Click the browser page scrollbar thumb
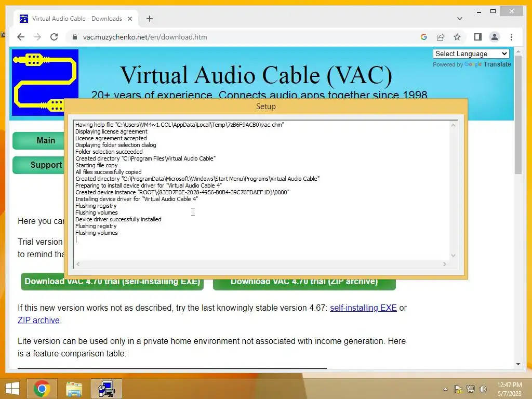This screenshot has height=399, width=532. tap(518, 115)
